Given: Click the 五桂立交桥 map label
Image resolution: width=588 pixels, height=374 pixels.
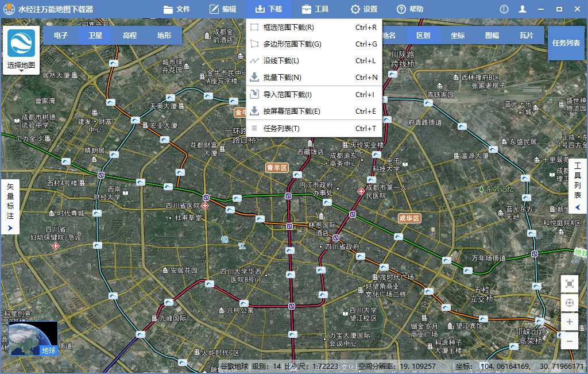Looking at the screenshot, I should click(x=482, y=295).
